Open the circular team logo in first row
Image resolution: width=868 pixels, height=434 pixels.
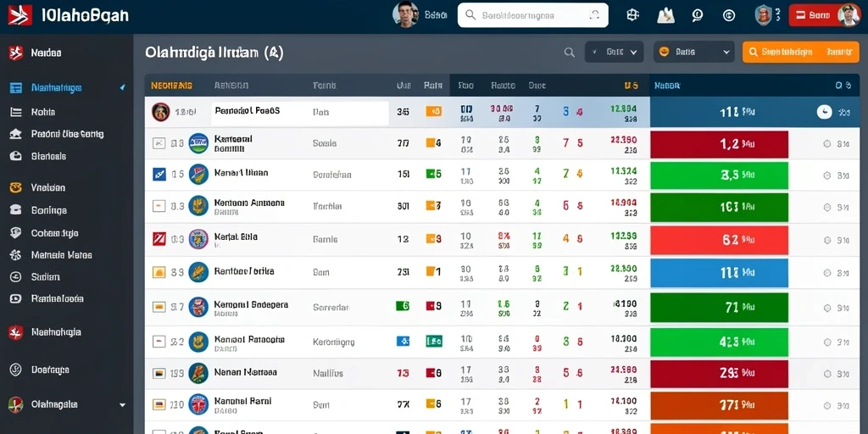(160, 112)
